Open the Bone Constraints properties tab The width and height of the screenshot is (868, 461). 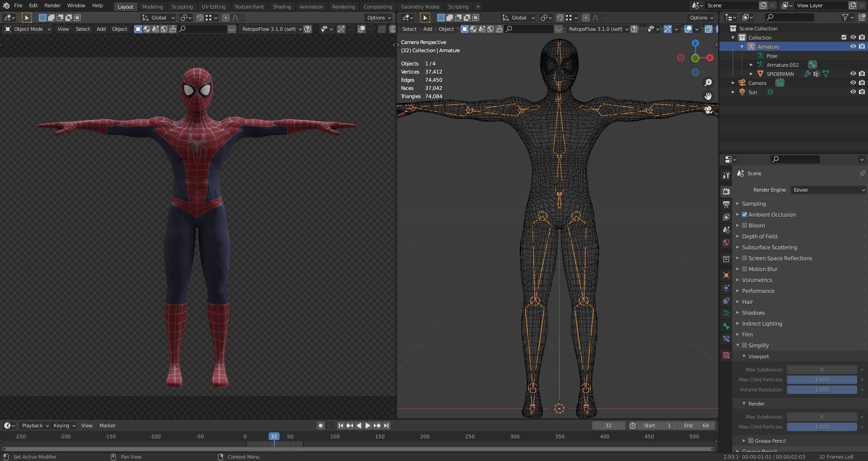[x=726, y=338]
